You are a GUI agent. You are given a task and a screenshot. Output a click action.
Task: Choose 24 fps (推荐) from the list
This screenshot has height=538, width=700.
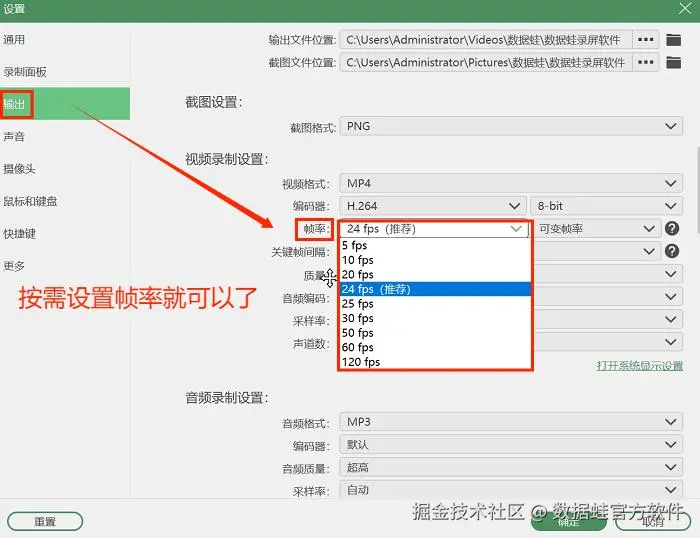pos(435,289)
